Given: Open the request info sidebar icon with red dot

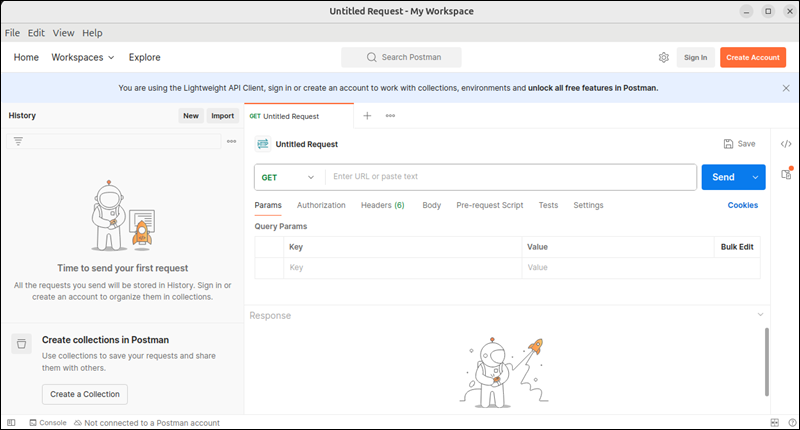Looking at the screenshot, I should click(x=786, y=174).
